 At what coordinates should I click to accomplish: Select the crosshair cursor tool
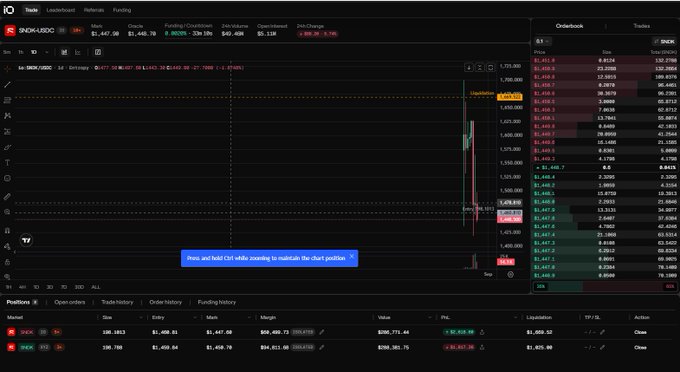coord(7,69)
